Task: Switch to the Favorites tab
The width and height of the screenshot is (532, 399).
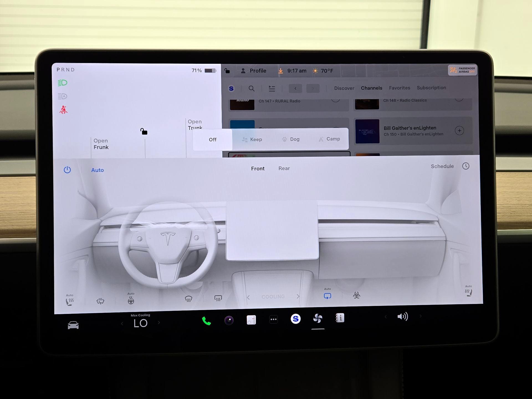Action: 399,88
